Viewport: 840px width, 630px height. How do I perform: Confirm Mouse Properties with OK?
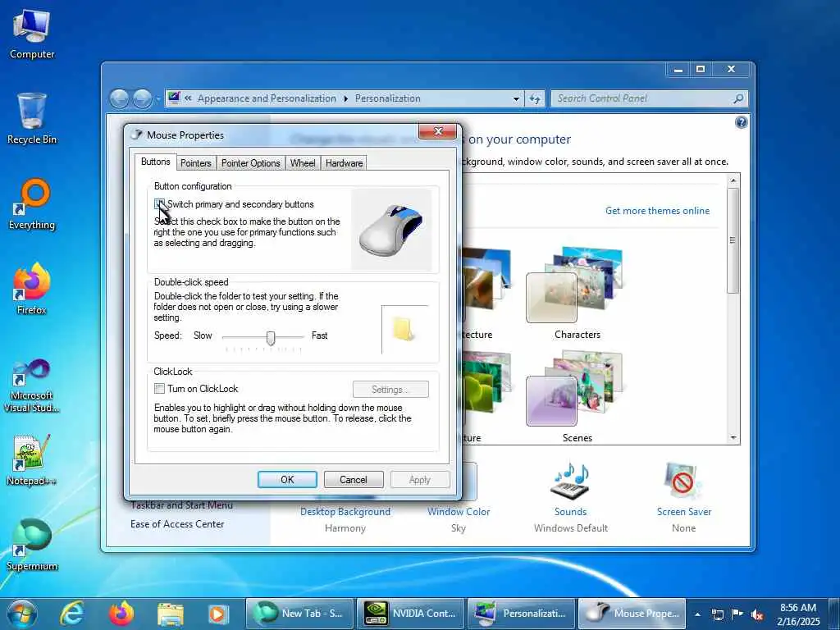(287, 479)
